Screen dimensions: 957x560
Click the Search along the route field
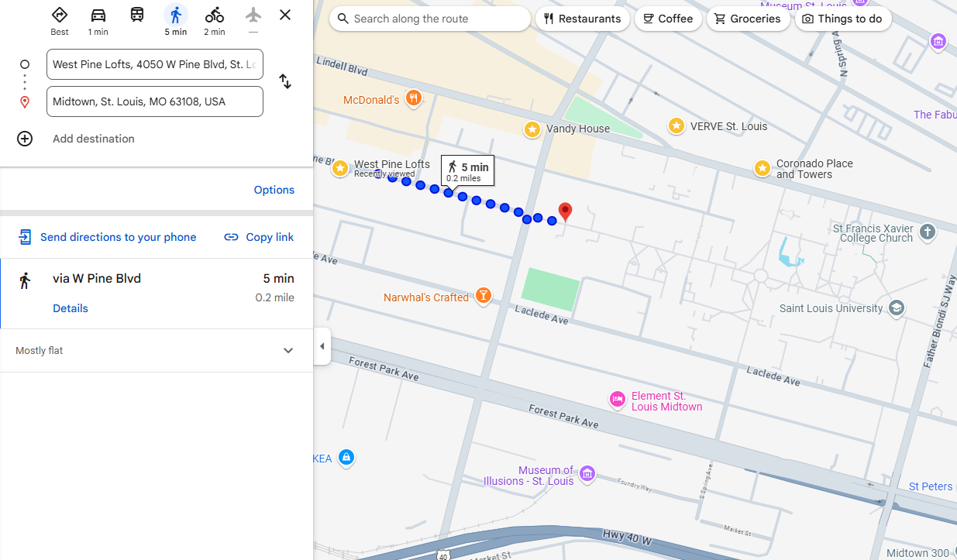click(434, 19)
